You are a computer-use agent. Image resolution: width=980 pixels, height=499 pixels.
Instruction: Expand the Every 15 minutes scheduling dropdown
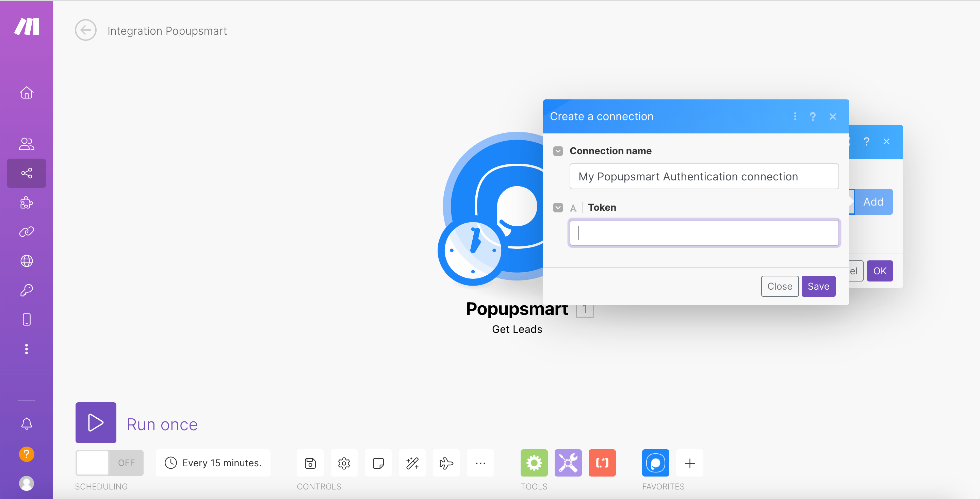coord(213,463)
